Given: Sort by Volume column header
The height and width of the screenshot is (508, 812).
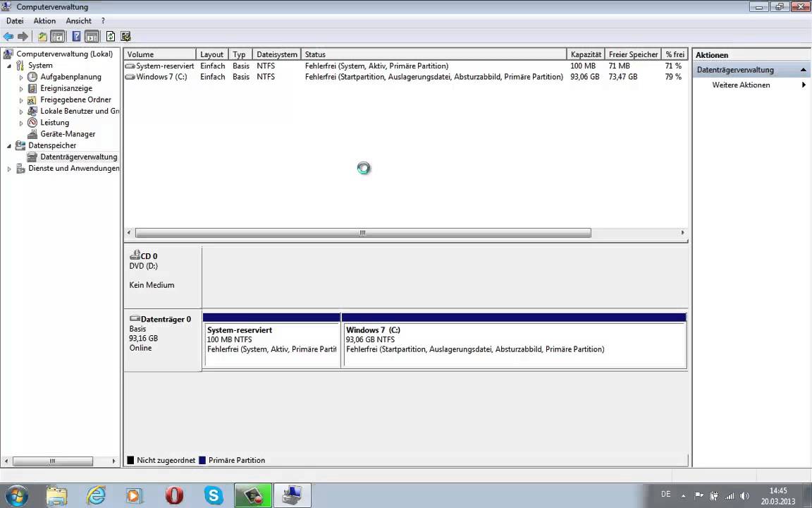Looking at the screenshot, I should click(159, 54).
